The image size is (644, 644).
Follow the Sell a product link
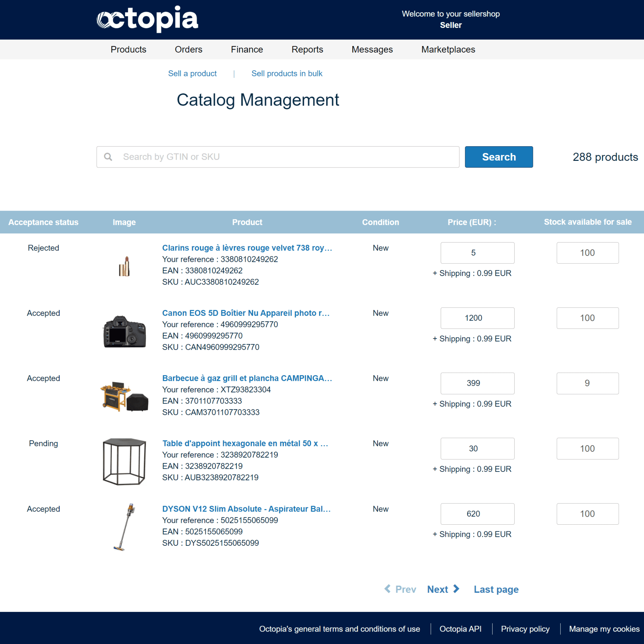click(192, 73)
